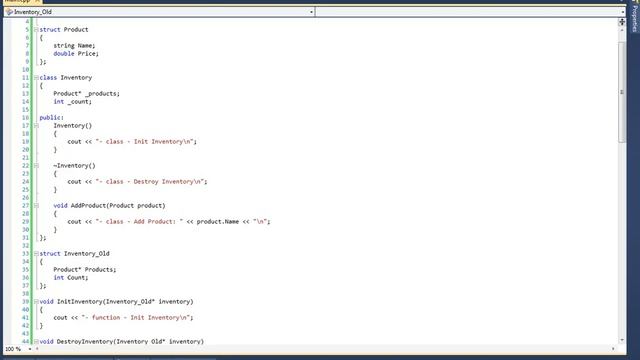Collapse the ~Inventory() destructor outline block
640x360 pixels.
(36, 166)
